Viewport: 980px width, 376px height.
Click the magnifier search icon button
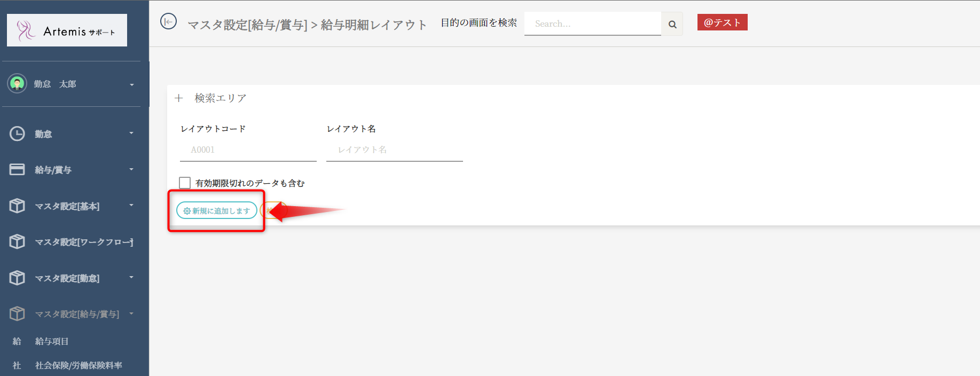pyautogui.click(x=672, y=24)
